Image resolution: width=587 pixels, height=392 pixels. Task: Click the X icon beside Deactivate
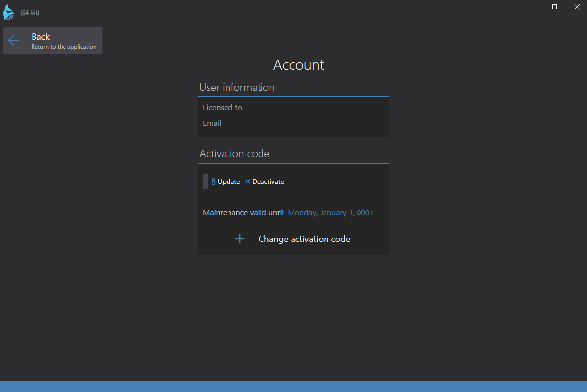pos(247,181)
